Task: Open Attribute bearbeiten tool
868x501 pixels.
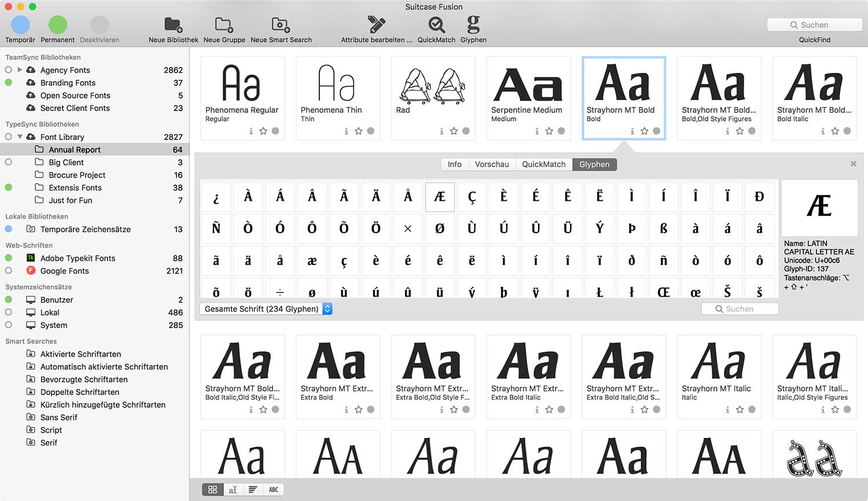Action: [x=376, y=25]
